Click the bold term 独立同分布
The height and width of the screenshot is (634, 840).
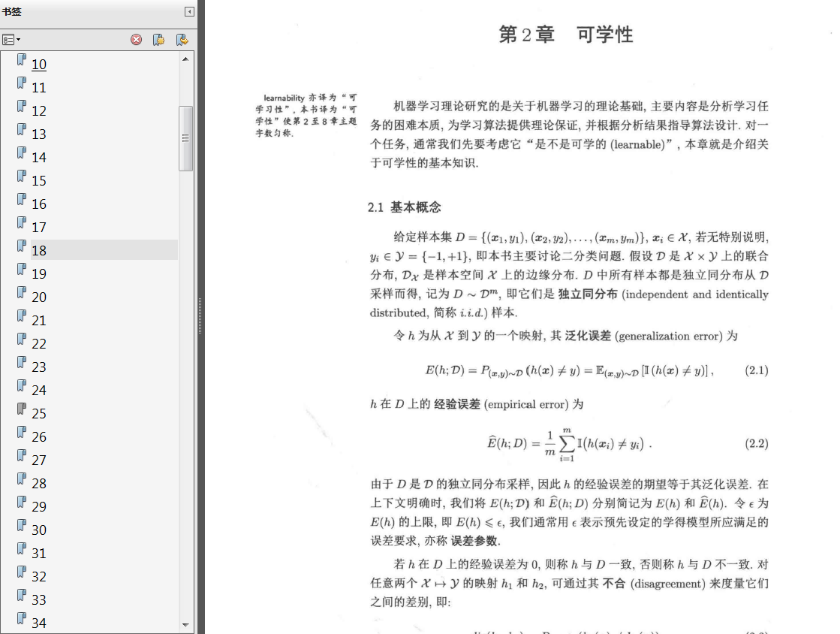[x=588, y=294]
